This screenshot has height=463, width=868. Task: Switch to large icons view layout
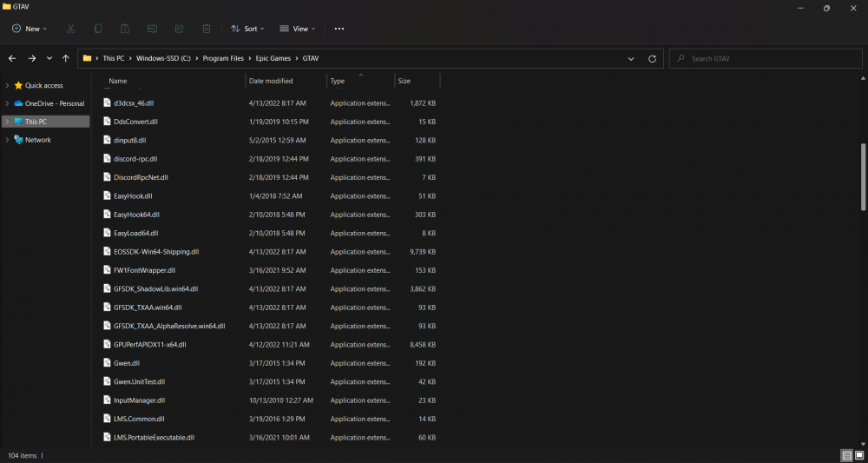pyautogui.click(x=859, y=456)
